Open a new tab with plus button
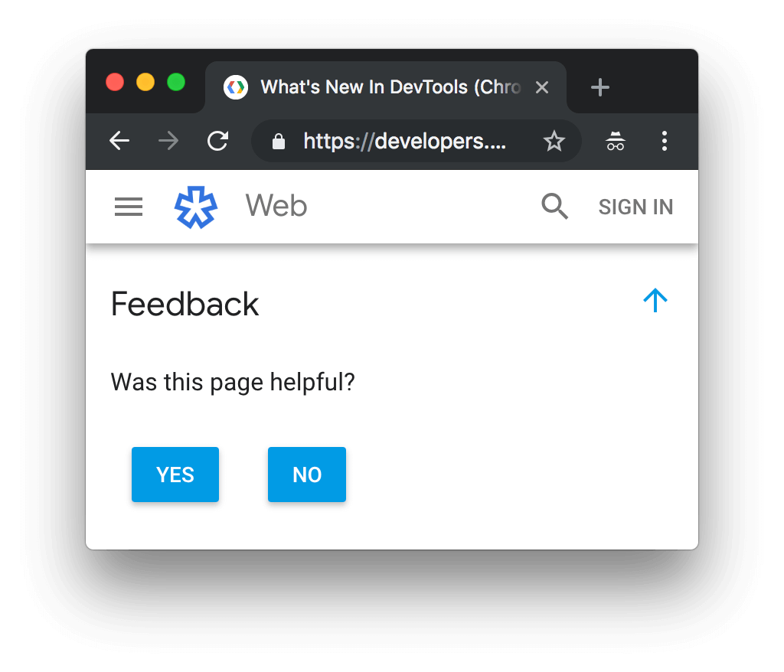This screenshot has width=784, height=672. click(600, 87)
